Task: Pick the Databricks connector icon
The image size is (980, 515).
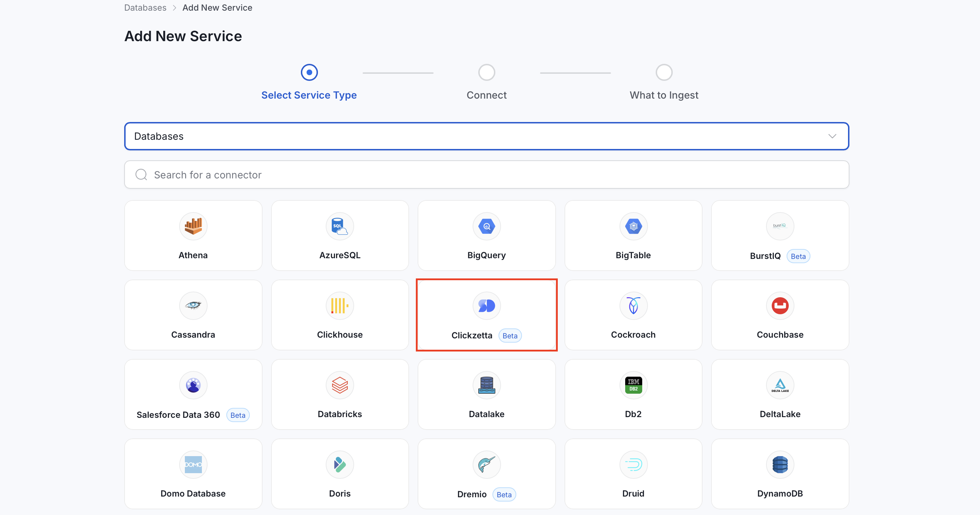Action: [x=340, y=385]
